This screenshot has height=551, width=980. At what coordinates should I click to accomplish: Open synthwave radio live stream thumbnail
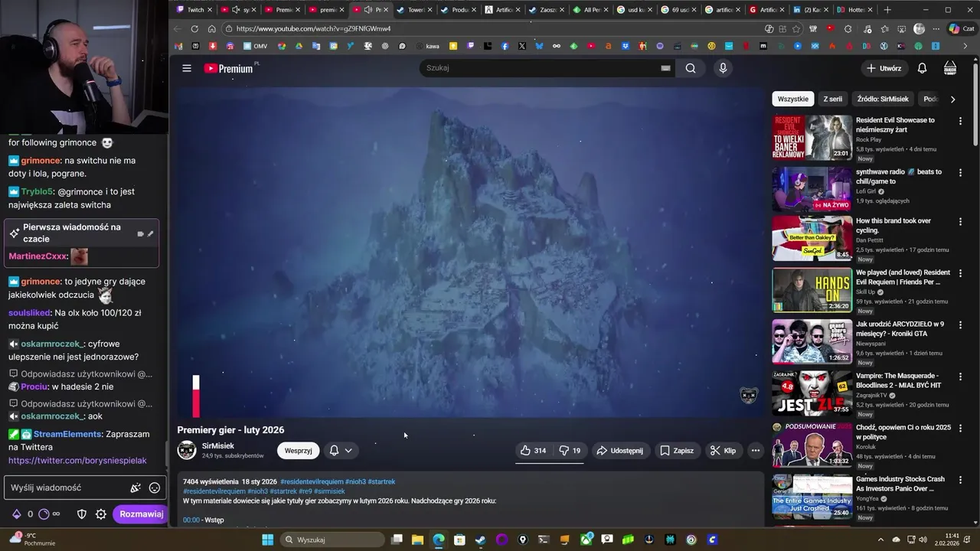point(812,189)
